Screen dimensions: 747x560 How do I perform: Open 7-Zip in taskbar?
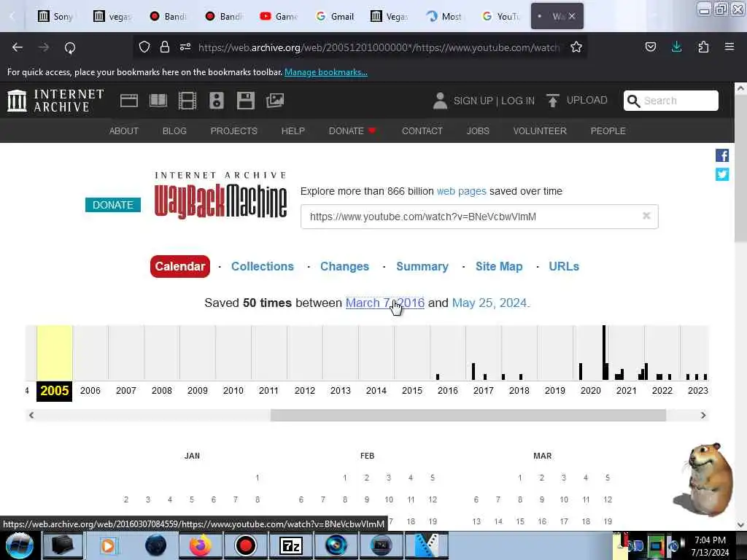(x=291, y=545)
